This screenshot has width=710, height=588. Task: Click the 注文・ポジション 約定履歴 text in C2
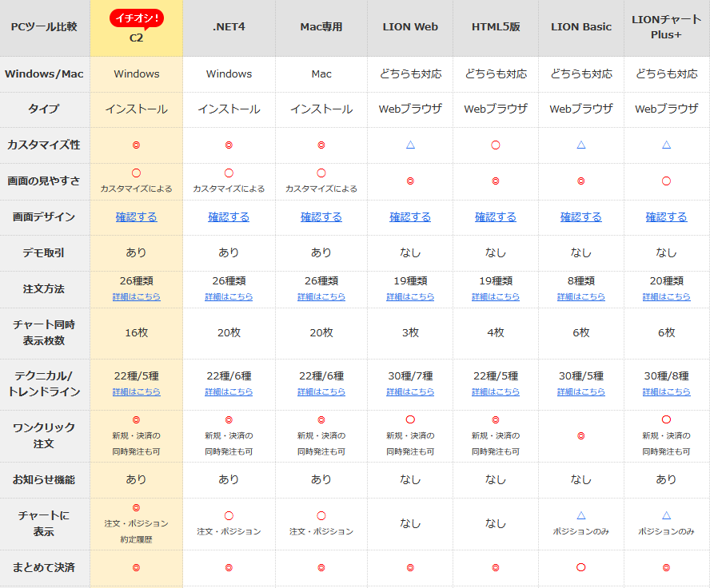tap(136, 531)
